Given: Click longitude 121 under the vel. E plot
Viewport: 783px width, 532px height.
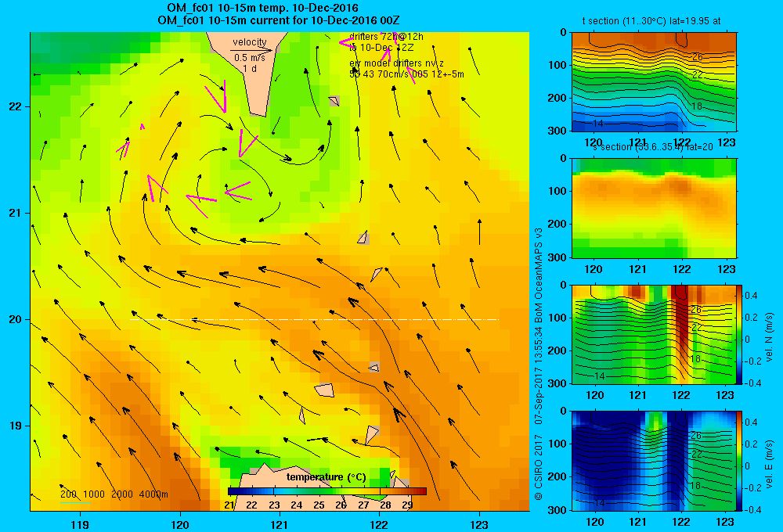Looking at the screenshot, I should pos(637,522).
